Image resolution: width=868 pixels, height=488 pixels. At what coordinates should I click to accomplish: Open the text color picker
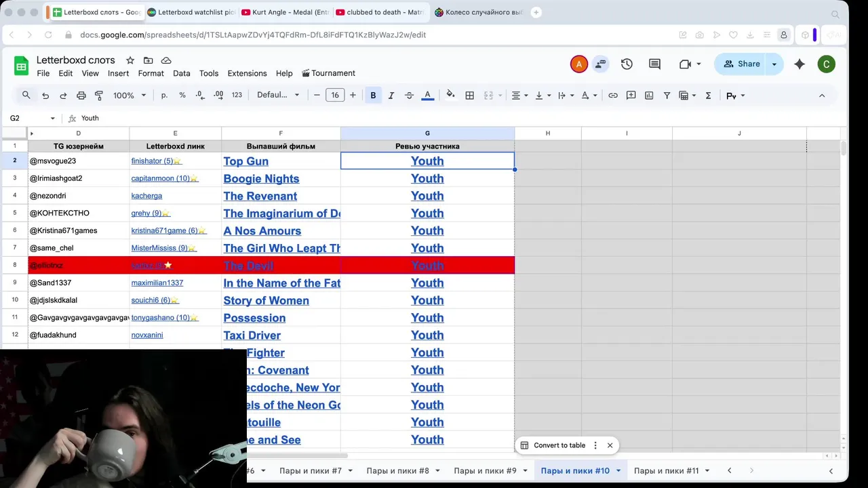pyautogui.click(x=427, y=96)
